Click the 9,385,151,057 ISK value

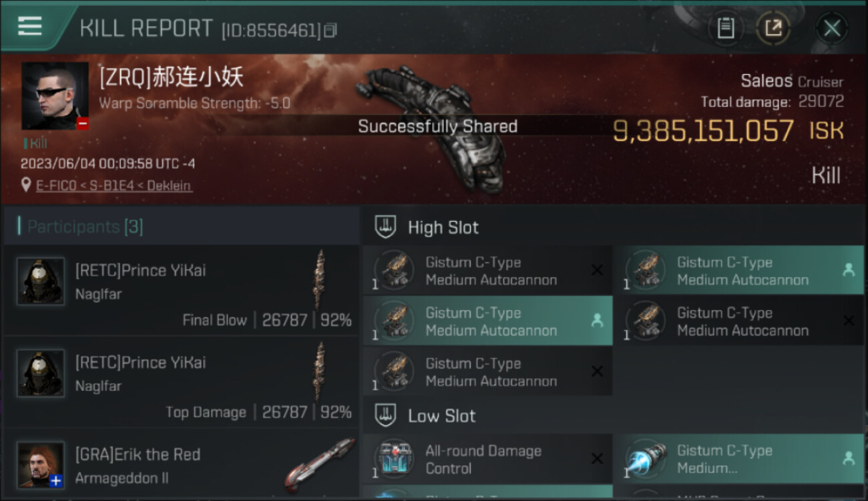[x=728, y=131]
